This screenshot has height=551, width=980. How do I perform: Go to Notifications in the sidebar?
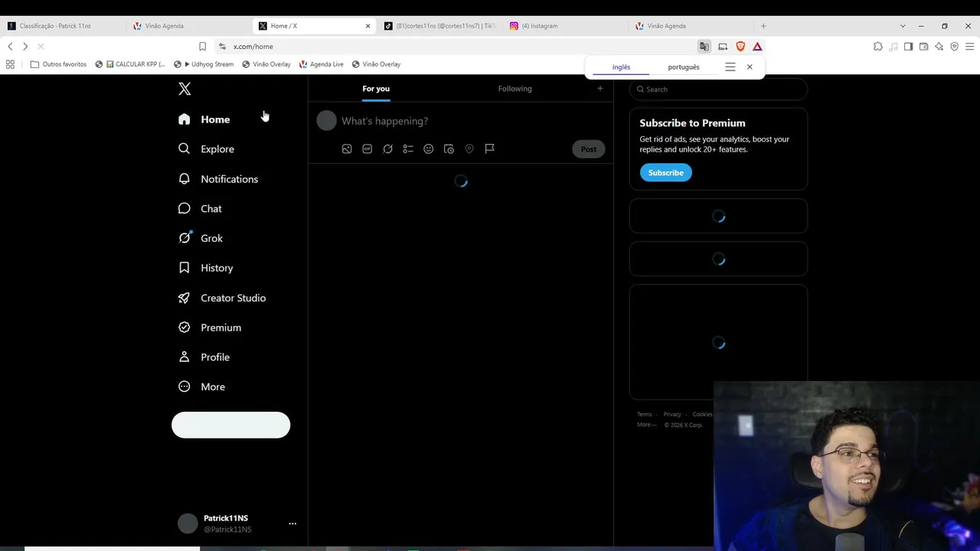pos(218,179)
